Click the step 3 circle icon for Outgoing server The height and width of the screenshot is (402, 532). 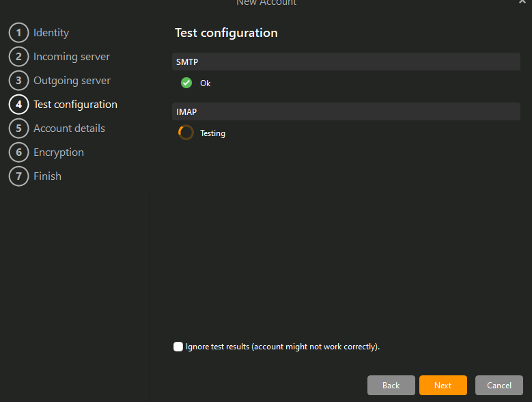18,81
